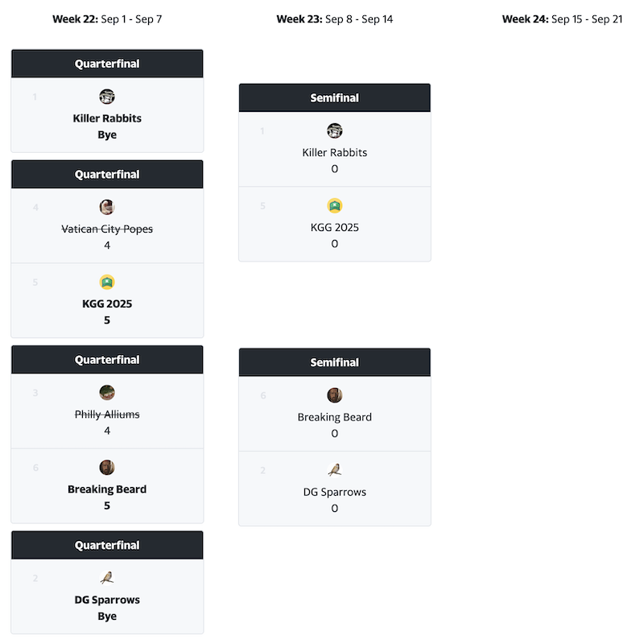Viewport: 644px width, 644px height.
Task: Click Breaking Beard avatar in Quarterfinal
Action: coord(107,468)
